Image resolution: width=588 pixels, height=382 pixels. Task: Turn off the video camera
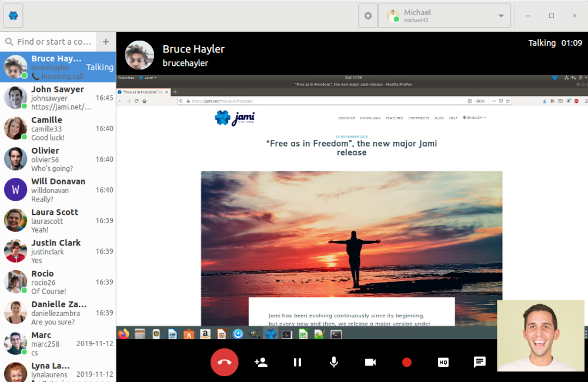coord(370,362)
